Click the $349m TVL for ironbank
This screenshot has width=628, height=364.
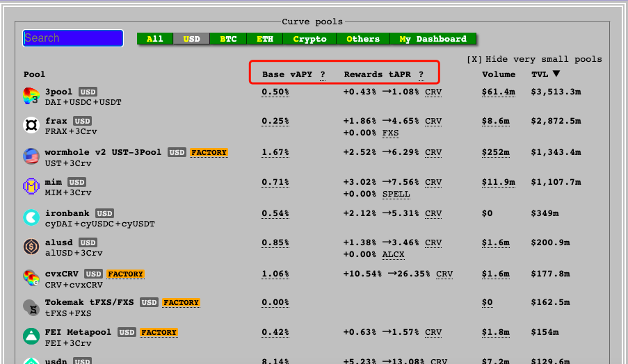tap(545, 213)
